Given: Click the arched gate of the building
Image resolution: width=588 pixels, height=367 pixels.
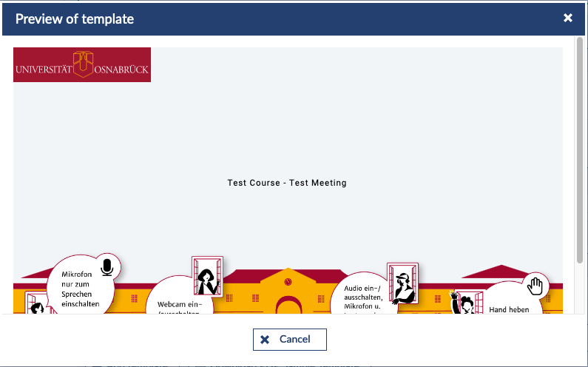Looking at the screenshot, I should point(288,305).
